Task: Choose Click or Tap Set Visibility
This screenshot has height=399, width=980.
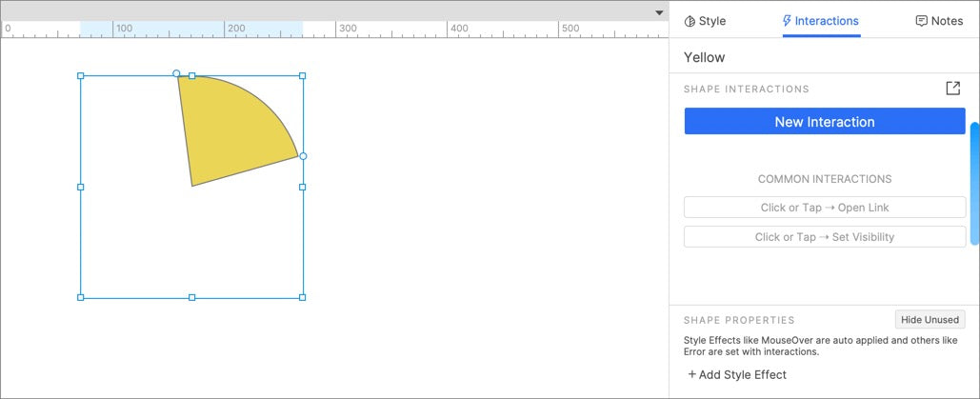Action: [825, 237]
